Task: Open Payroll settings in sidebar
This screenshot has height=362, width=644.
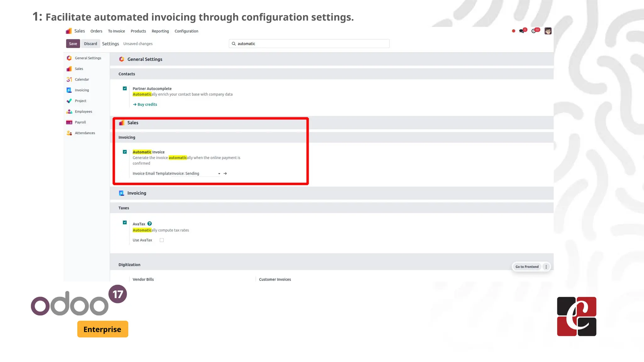Action: (x=80, y=122)
